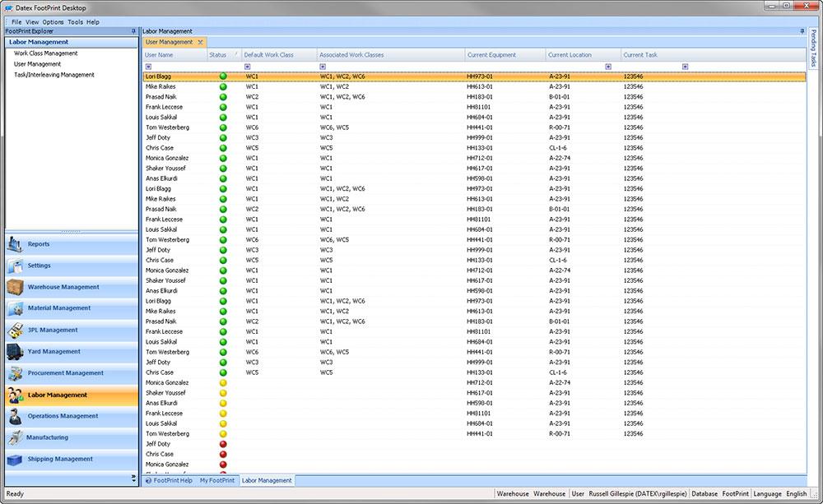Open Settings from the sidebar icon

point(16,266)
